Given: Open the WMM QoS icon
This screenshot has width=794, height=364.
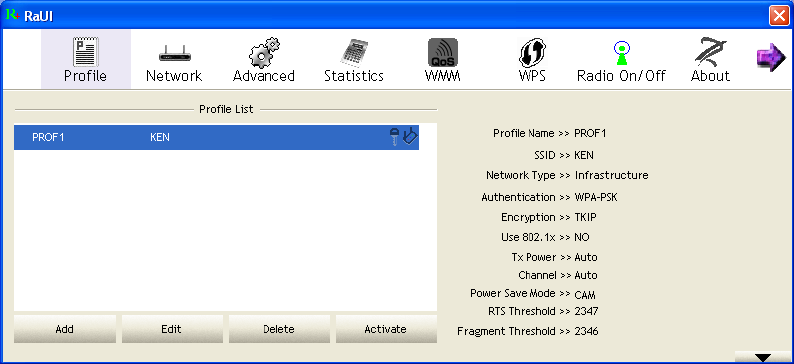Looking at the screenshot, I should click(x=443, y=53).
